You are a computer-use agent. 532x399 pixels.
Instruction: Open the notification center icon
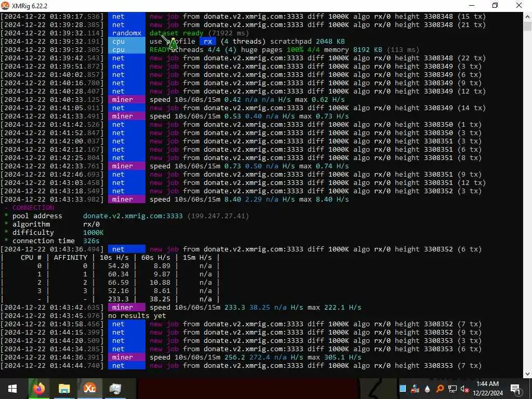[x=515, y=389]
